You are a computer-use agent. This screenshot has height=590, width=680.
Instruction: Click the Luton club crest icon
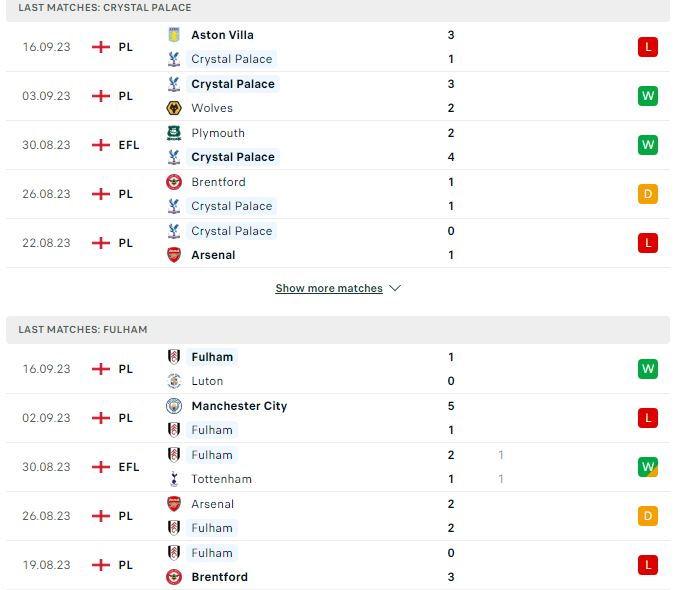click(x=174, y=381)
